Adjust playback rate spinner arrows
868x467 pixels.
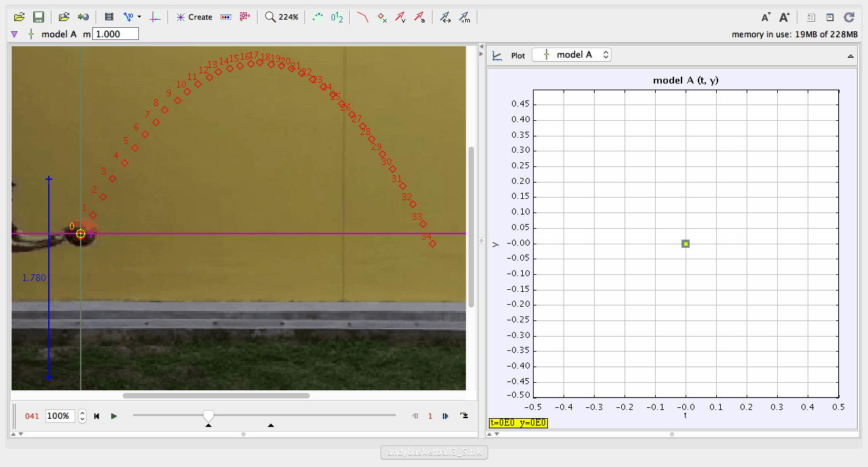[x=83, y=416]
